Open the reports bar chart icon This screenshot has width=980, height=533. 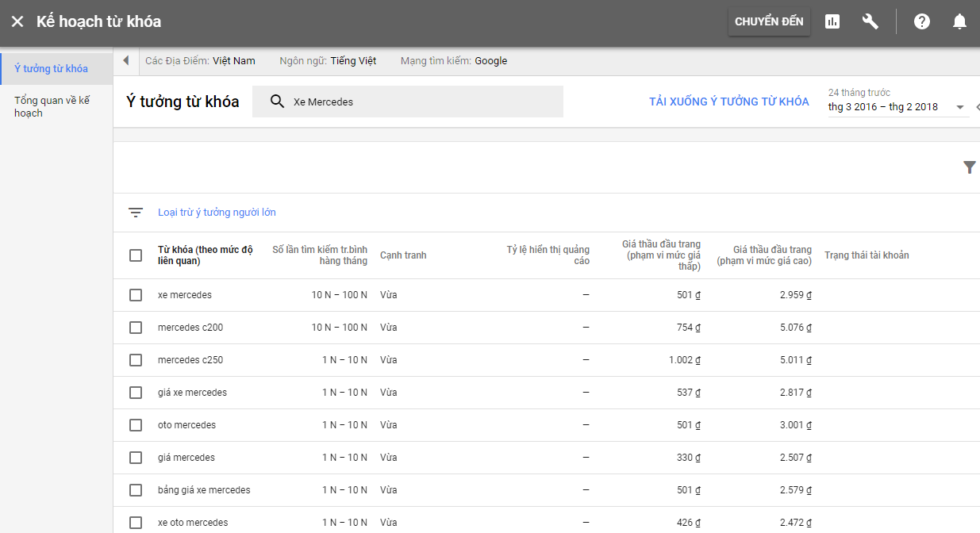tap(832, 21)
